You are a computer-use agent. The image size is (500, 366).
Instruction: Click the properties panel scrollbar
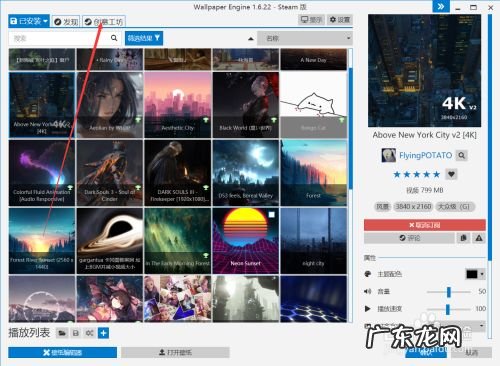489,137
